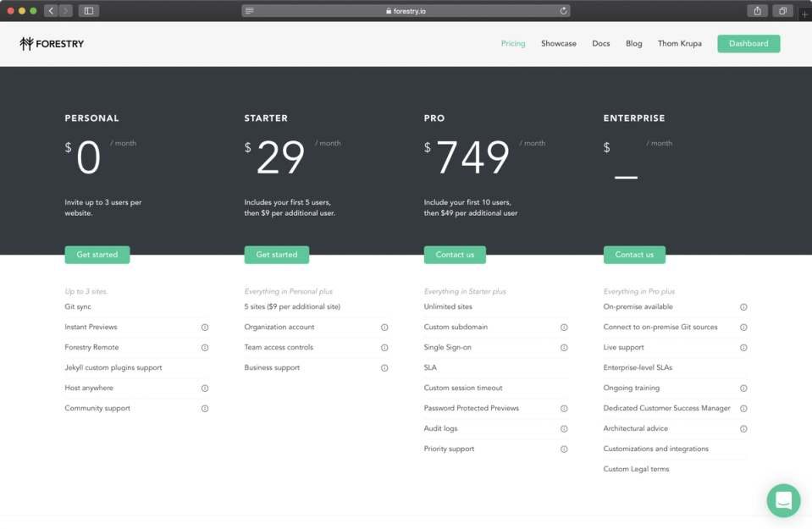Go to the Showcase page

point(558,43)
